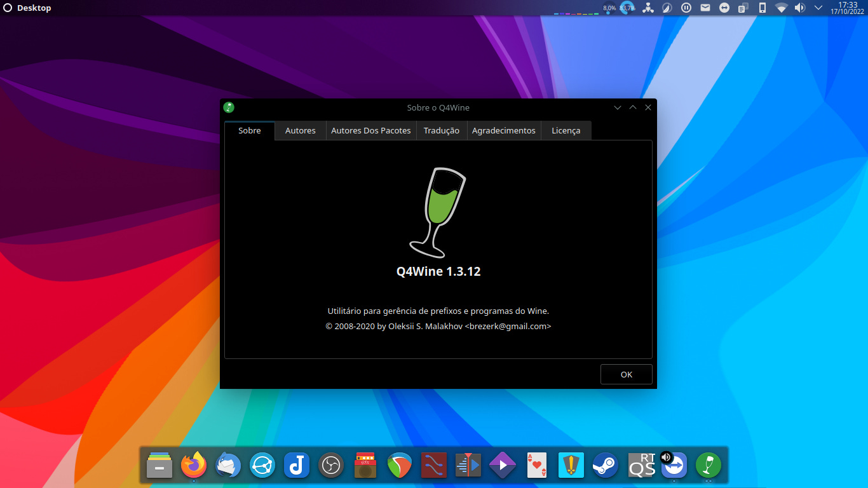Launch Kdenlive video editor from dock
The image size is (868, 488).
(468, 466)
